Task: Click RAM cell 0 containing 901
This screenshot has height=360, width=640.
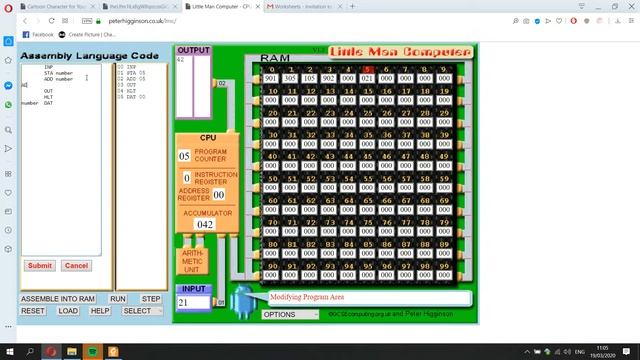Action: pos(271,78)
